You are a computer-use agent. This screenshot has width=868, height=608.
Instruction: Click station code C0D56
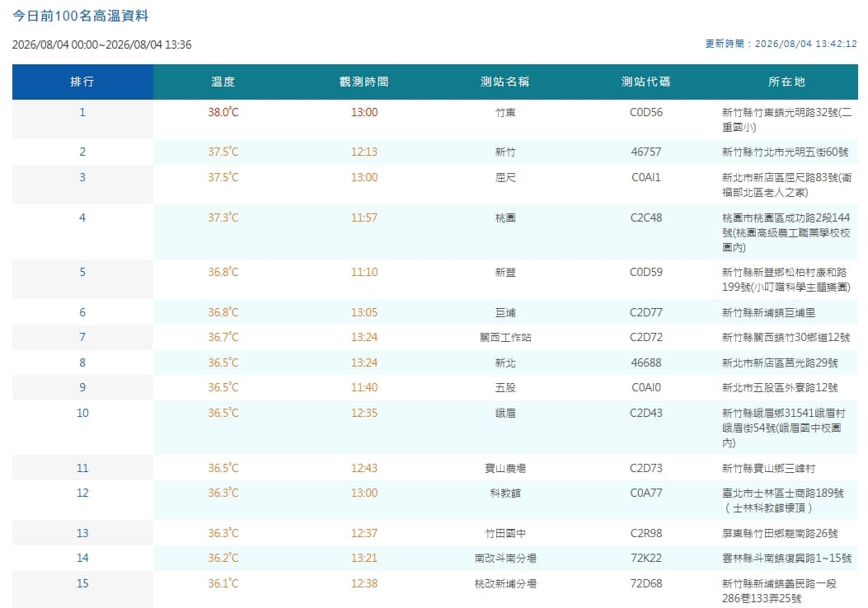[x=646, y=112]
